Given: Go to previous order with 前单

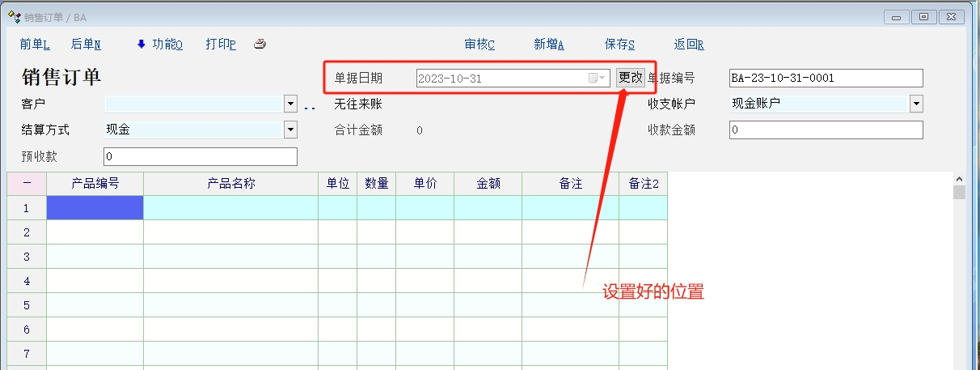Looking at the screenshot, I should (35, 45).
